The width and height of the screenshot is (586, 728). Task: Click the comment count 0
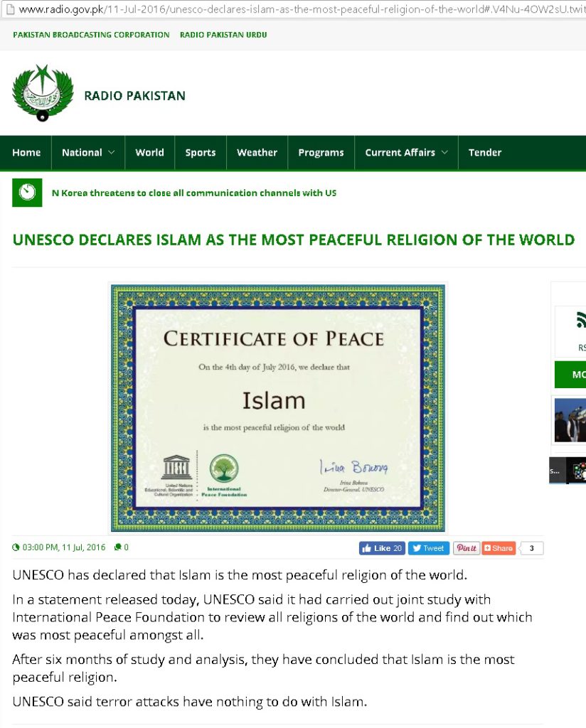point(127,547)
